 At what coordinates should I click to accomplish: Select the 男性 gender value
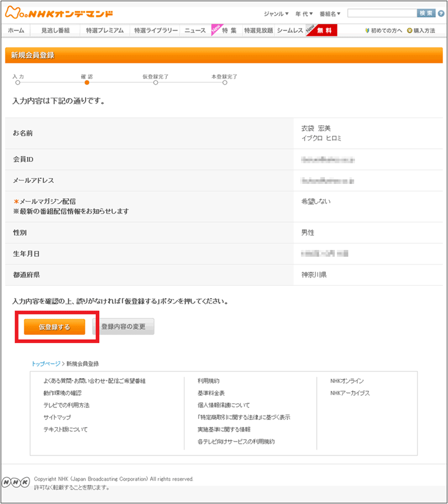pyautogui.click(x=307, y=233)
